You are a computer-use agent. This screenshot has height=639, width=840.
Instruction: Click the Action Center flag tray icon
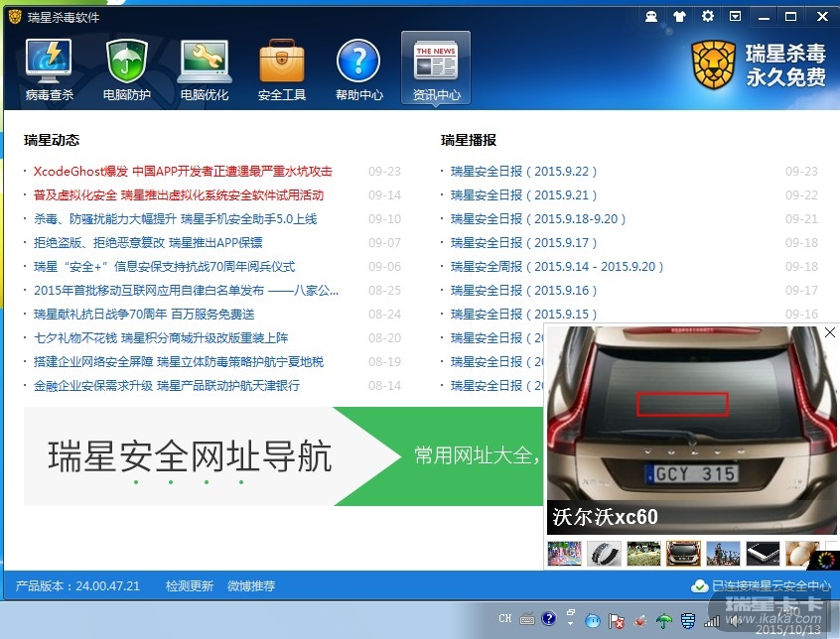click(x=616, y=621)
